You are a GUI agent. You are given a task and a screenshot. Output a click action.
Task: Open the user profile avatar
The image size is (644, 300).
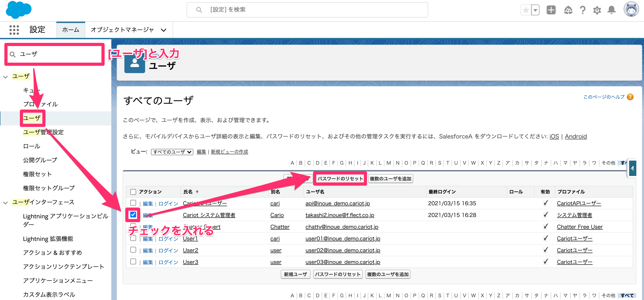[x=631, y=9]
